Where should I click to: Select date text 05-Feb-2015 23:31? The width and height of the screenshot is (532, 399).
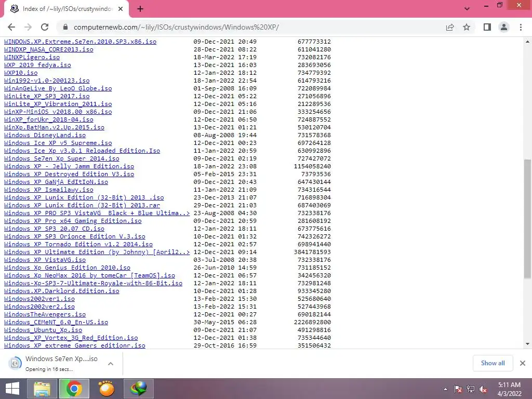[x=225, y=175]
